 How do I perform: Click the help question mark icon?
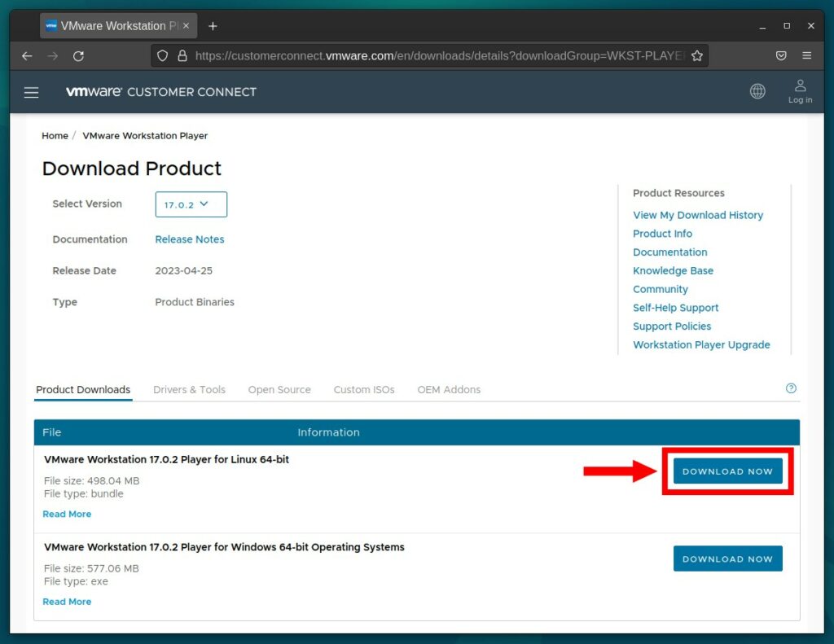(791, 388)
